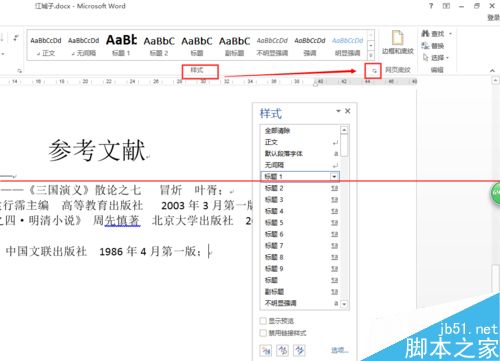Viewport: 500px width, 361px height.
Task: Select 标题 3 in the Styles pane list
Action: point(300,200)
